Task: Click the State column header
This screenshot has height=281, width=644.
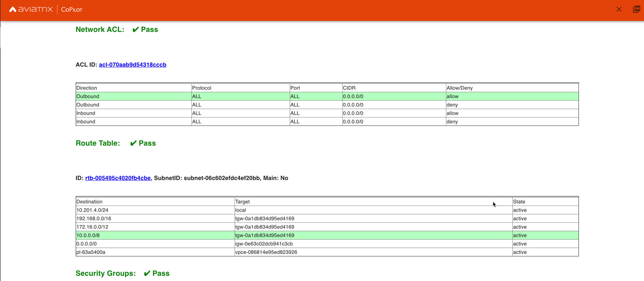Action: (519, 202)
